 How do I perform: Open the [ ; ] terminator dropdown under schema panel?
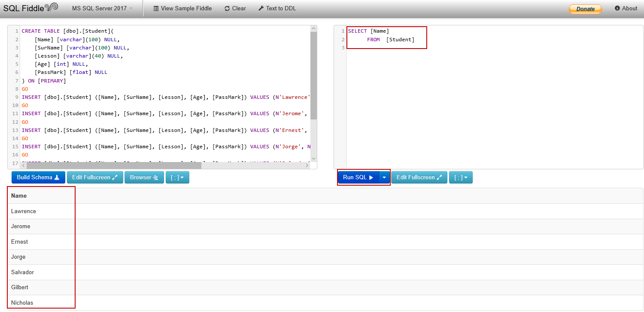click(x=177, y=177)
